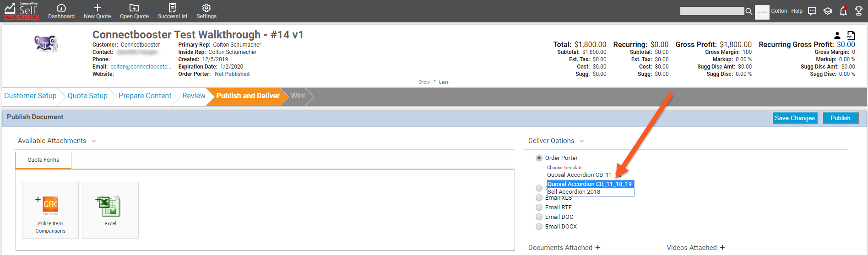Click the New Quote plus icon
Screen dimensions: 868x255
[97, 8]
